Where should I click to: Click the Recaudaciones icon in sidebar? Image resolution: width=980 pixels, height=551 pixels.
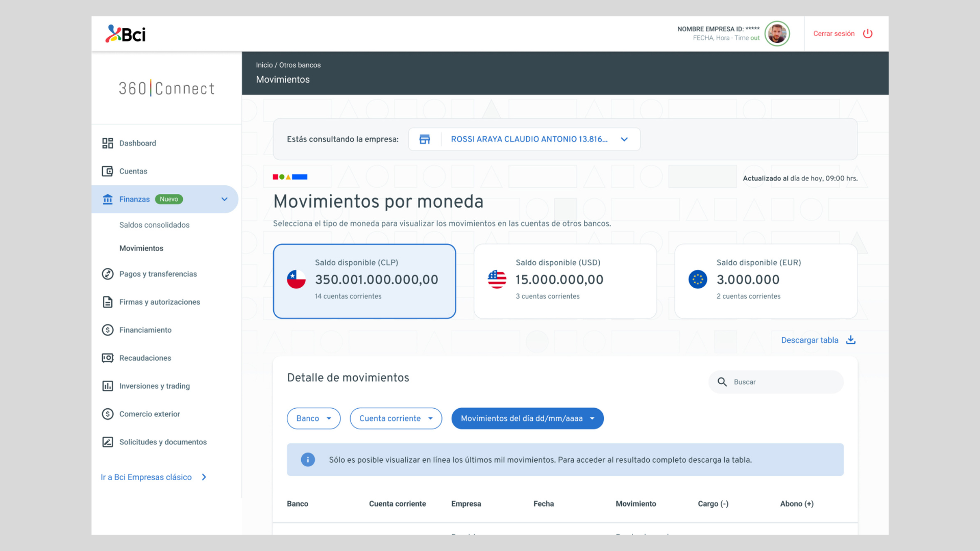pyautogui.click(x=107, y=358)
